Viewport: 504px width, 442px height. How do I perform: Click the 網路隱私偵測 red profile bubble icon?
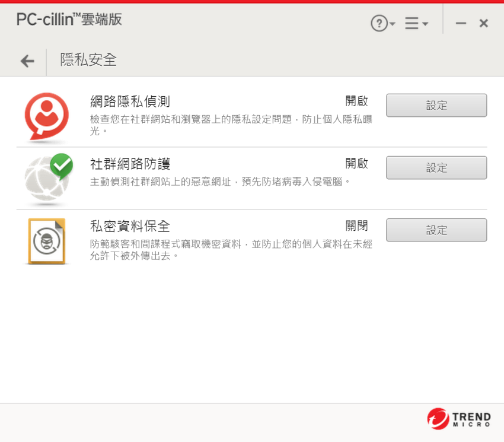tap(47, 116)
